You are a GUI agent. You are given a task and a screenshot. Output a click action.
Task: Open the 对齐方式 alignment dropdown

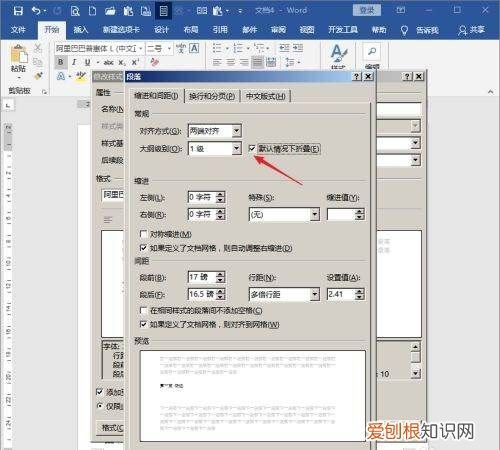[237, 131]
